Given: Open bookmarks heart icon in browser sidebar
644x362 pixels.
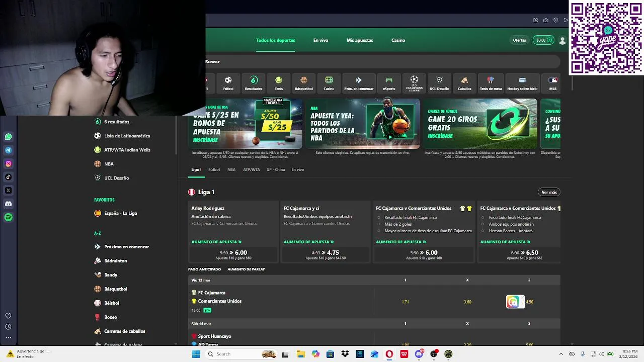Looking at the screenshot, I should [x=8, y=316].
